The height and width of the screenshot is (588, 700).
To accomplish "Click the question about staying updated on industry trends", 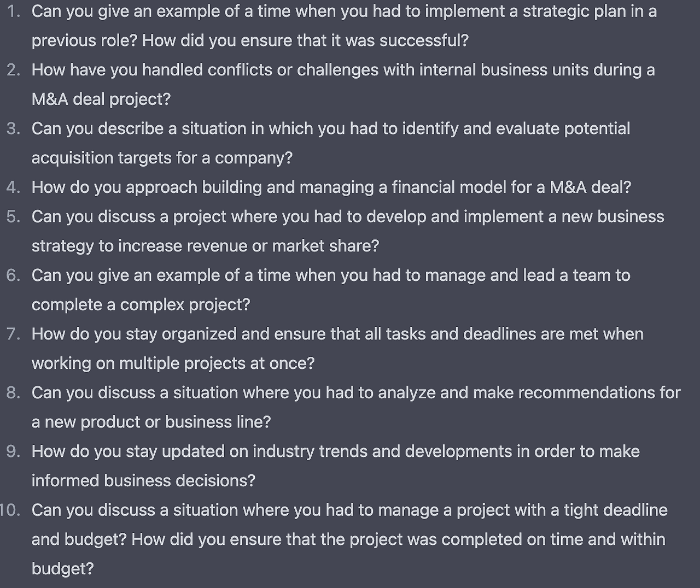I will pos(335,451).
